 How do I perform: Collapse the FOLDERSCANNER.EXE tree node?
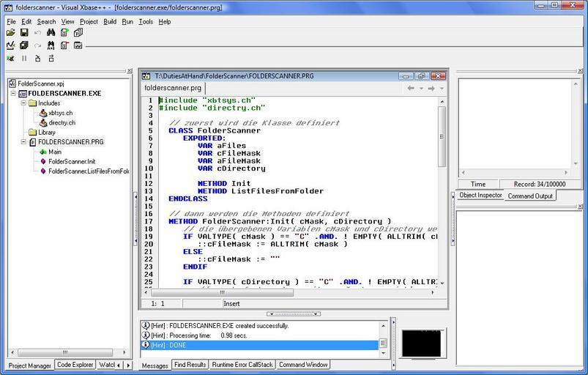[x=13, y=94]
